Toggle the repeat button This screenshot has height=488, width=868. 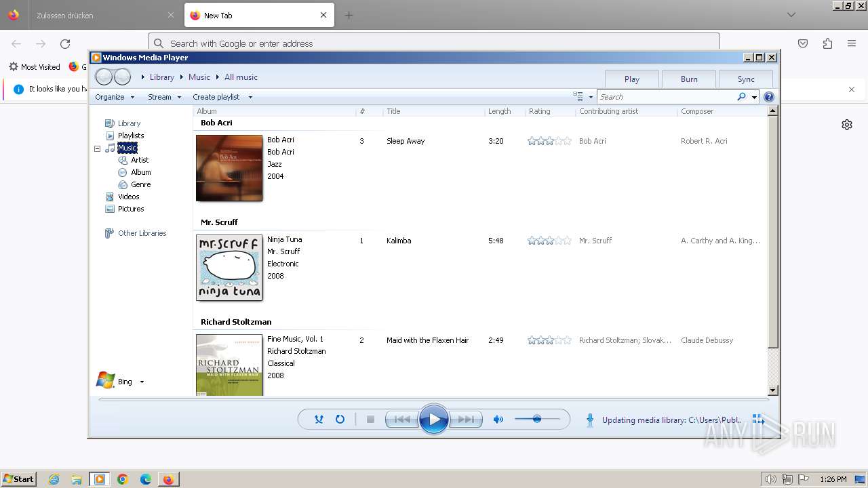(x=340, y=420)
